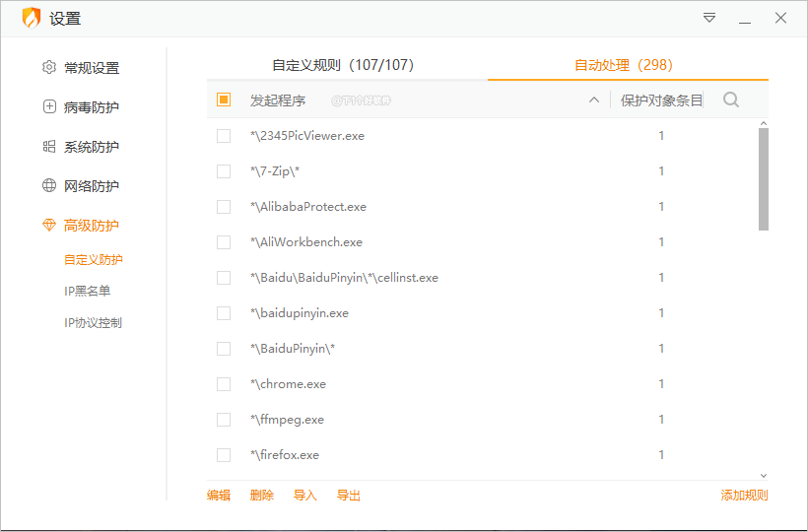The height and width of the screenshot is (532, 808).
Task: Click the plus icon for 病毒防护
Action: 49,106
